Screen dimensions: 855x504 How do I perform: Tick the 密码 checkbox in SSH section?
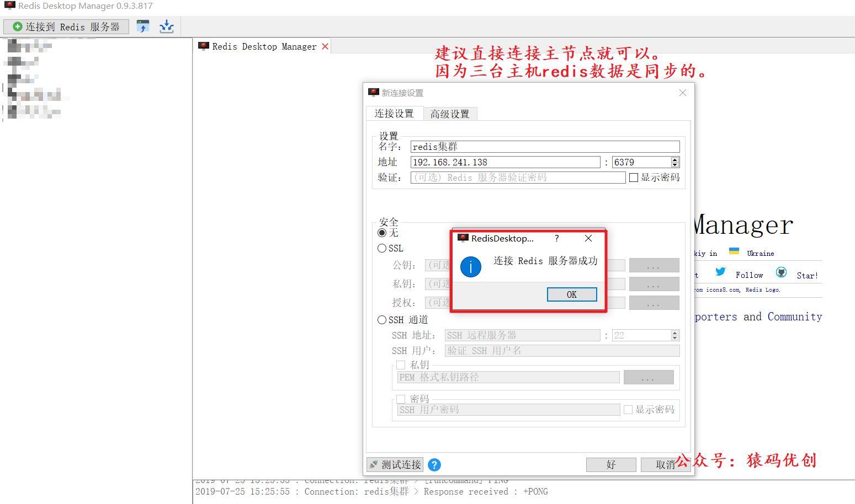pos(401,399)
